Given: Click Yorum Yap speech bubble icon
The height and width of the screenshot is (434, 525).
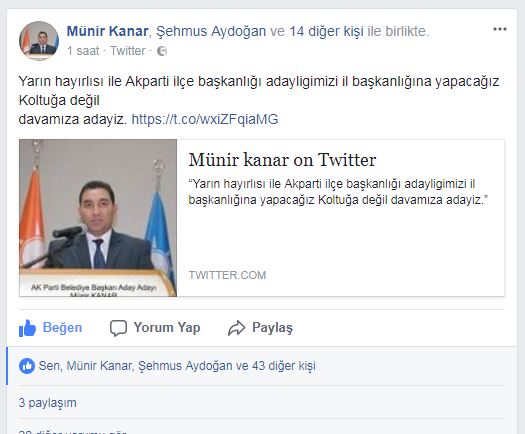Looking at the screenshot, I should click(x=119, y=328).
